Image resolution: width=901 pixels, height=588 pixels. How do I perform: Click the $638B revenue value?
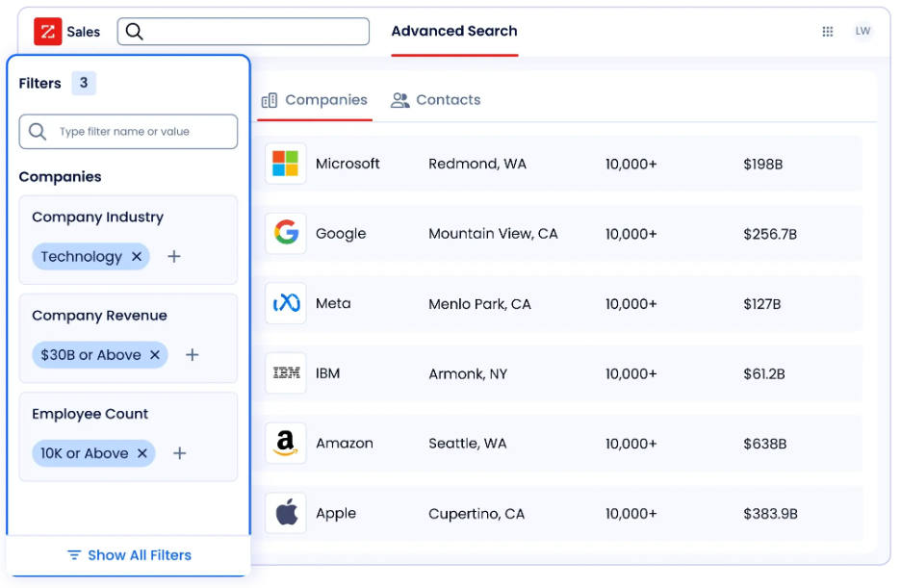tap(765, 444)
